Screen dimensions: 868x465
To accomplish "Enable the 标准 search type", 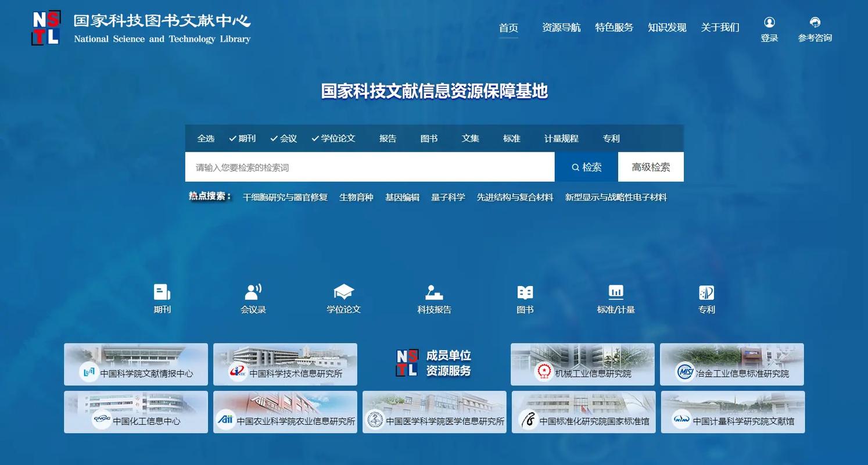I will [512, 138].
